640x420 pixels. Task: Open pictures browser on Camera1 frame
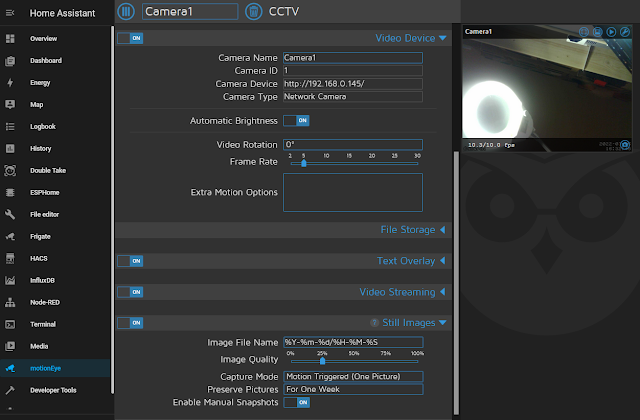(x=598, y=32)
